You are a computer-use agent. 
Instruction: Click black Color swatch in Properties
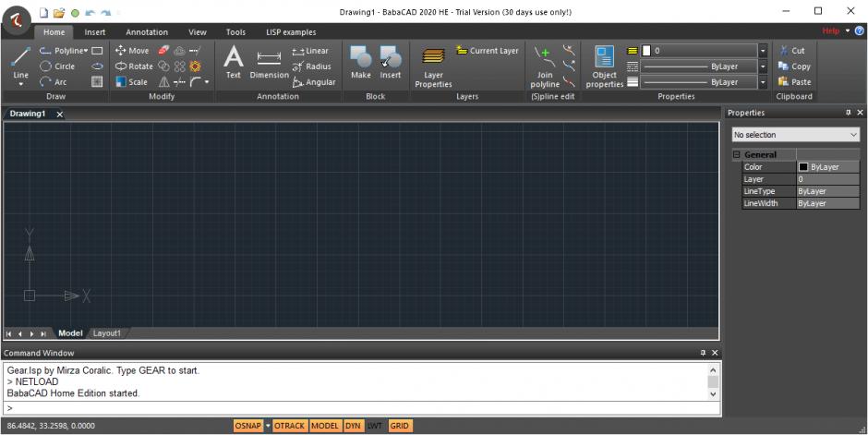[x=803, y=166]
